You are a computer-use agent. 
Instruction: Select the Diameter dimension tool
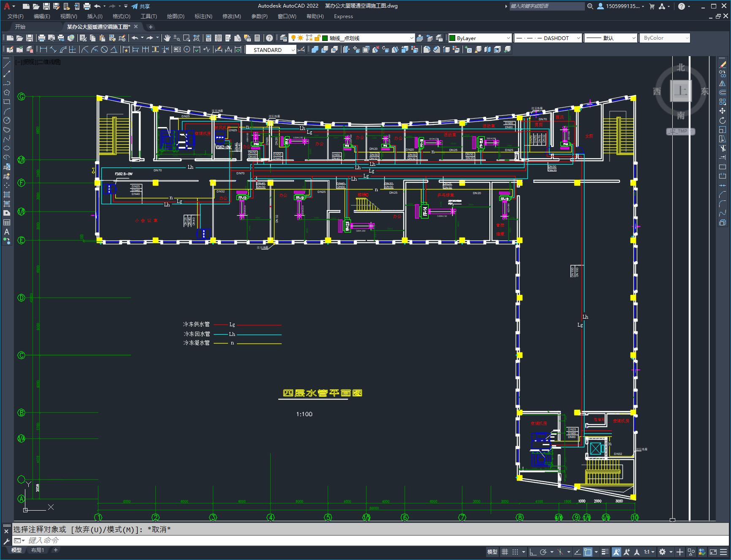104,49
